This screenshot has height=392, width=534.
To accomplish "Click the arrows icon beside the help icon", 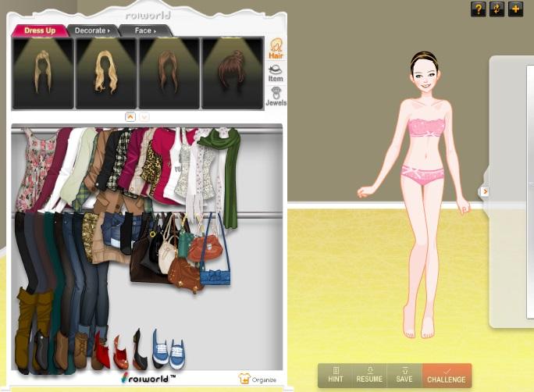I will pos(497,9).
